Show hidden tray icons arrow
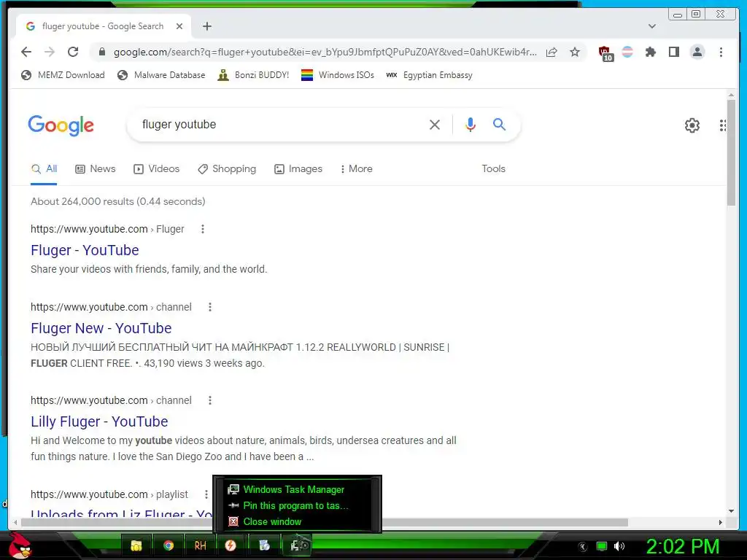This screenshot has width=747, height=560. coord(582,546)
